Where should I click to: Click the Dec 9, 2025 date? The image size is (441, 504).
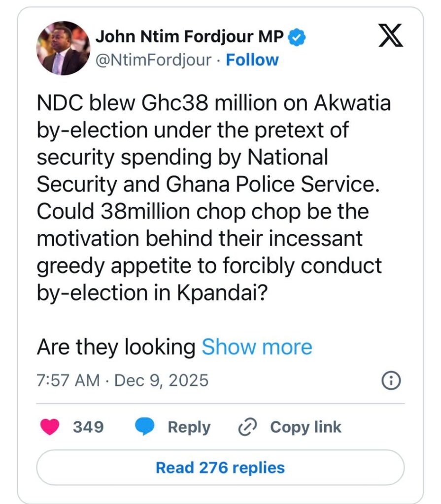click(161, 381)
